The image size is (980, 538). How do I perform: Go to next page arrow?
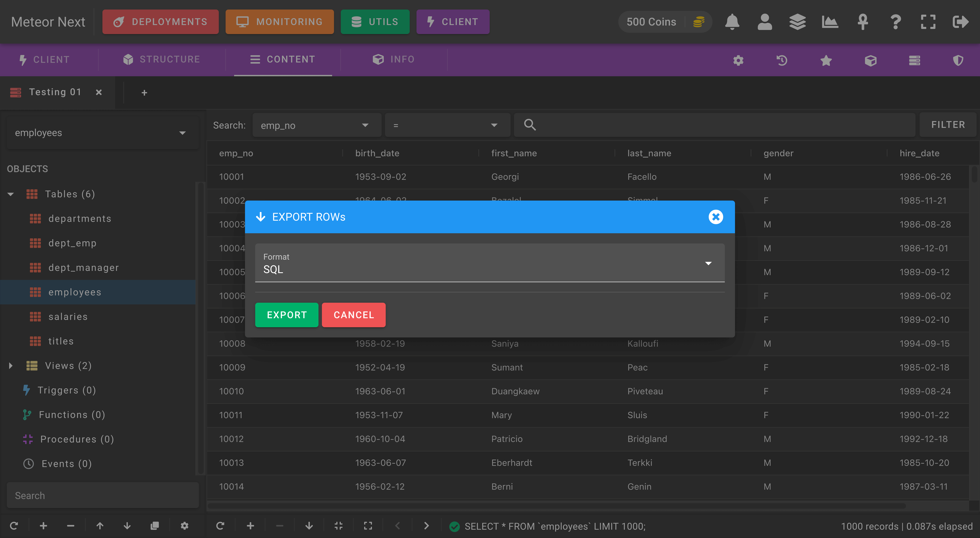pyautogui.click(x=427, y=526)
